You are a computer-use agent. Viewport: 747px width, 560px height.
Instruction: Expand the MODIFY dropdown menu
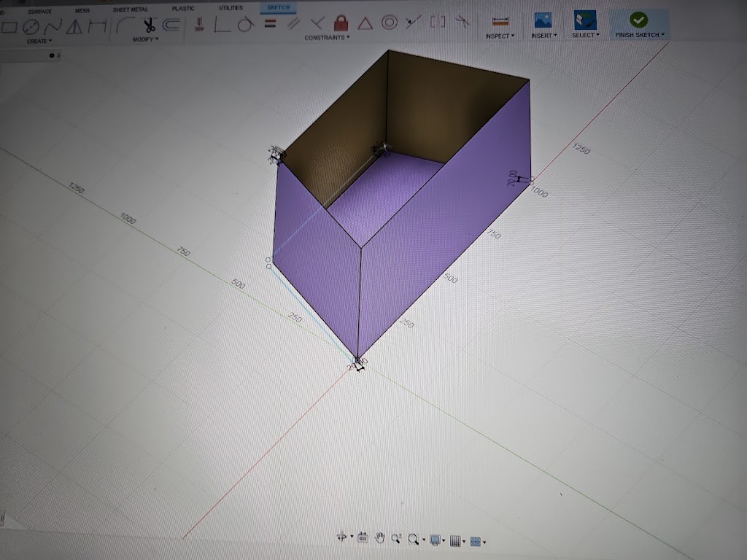tap(145, 39)
